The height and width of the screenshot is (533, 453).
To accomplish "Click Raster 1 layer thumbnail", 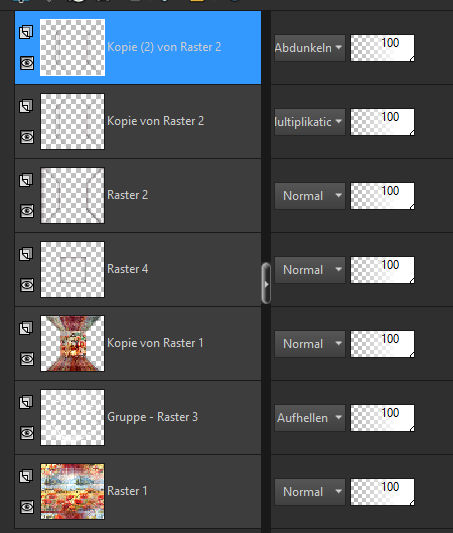I will [72, 491].
